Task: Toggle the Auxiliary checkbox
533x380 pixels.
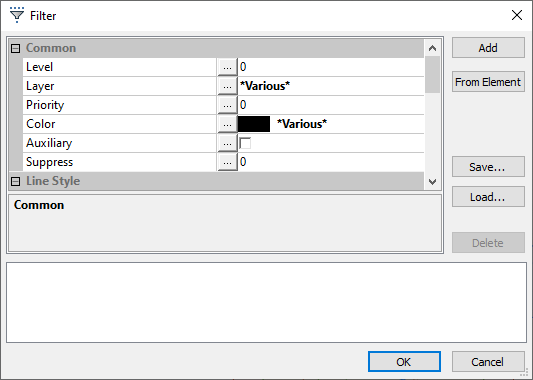Action: [245, 143]
